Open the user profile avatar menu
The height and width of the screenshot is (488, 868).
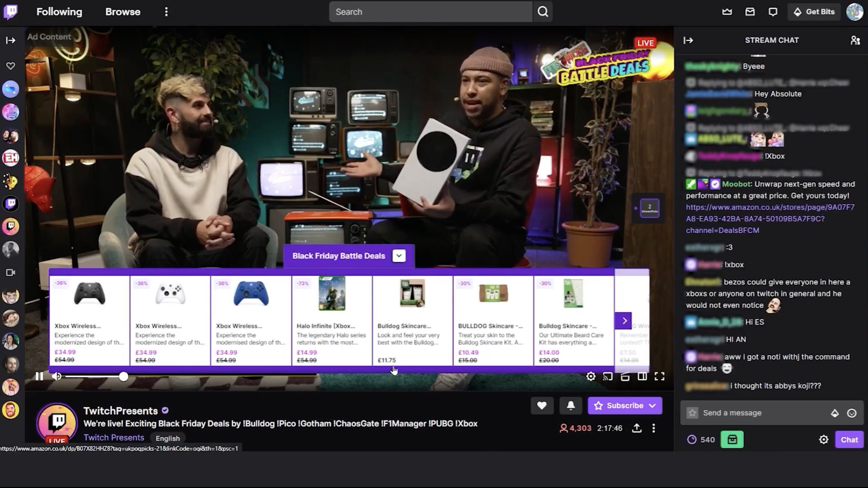[x=855, y=12]
